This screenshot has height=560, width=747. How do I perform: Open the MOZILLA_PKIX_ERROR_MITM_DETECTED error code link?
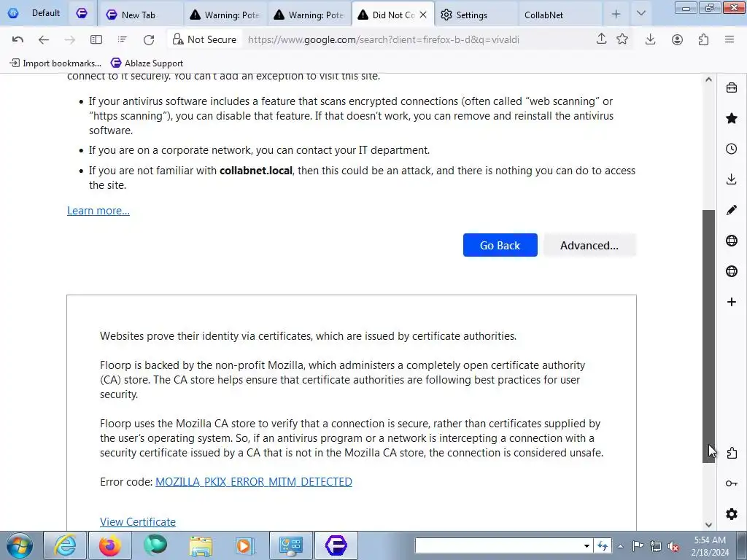[x=253, y=482]
